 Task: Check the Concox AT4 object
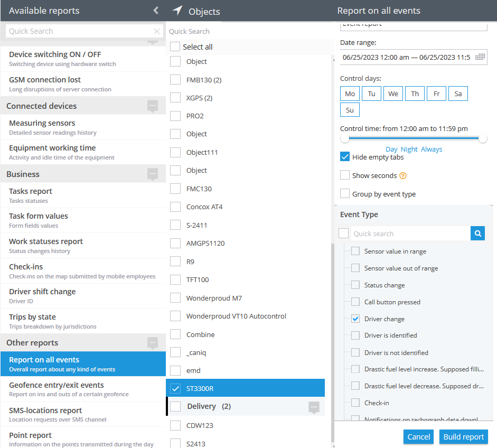(x=175, y=207)
